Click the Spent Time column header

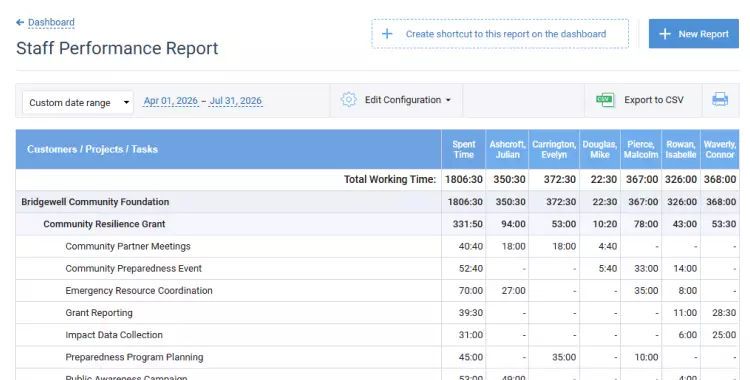click(x=463, y=149)
